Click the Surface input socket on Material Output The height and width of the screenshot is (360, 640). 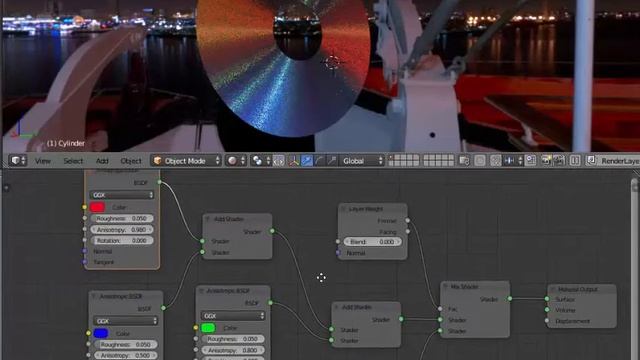click(x=547, y=299)
